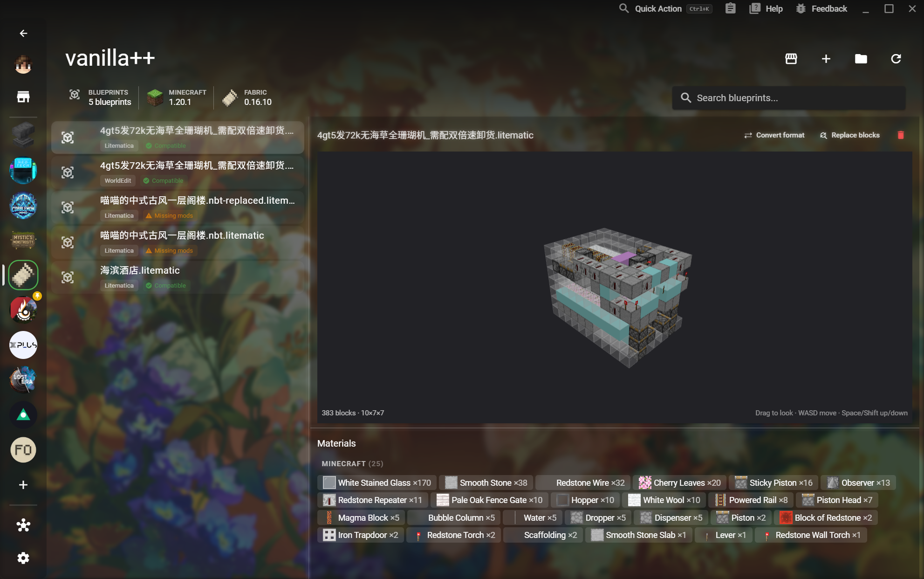
Task: Open the green triangle instance icon
Action: pyautogui.click(x=23, y=415)
